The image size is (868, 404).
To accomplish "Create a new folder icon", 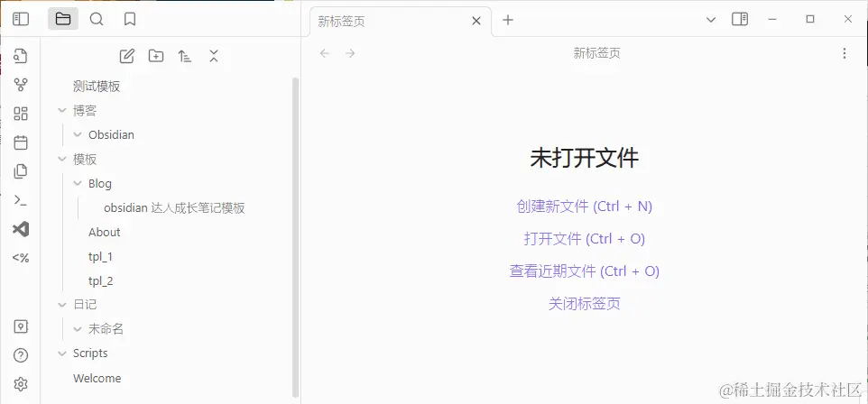I will click(156, 56).
